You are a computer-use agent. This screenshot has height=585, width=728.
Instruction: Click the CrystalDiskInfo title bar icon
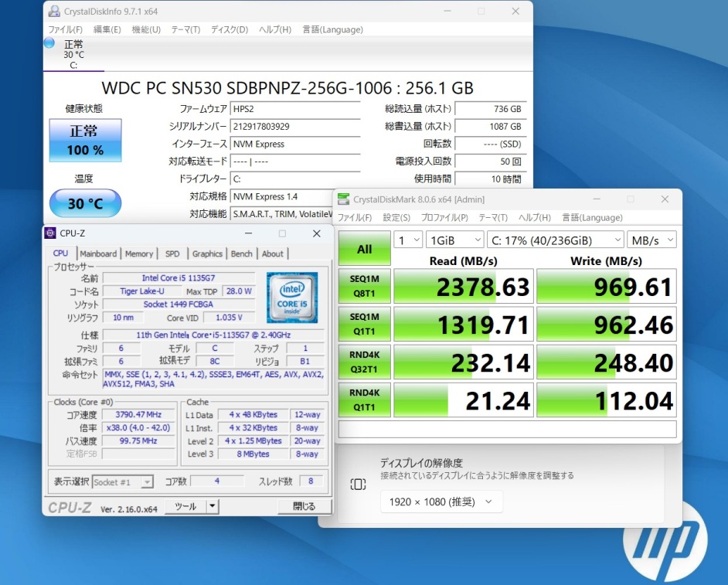[x=54, y=11]
